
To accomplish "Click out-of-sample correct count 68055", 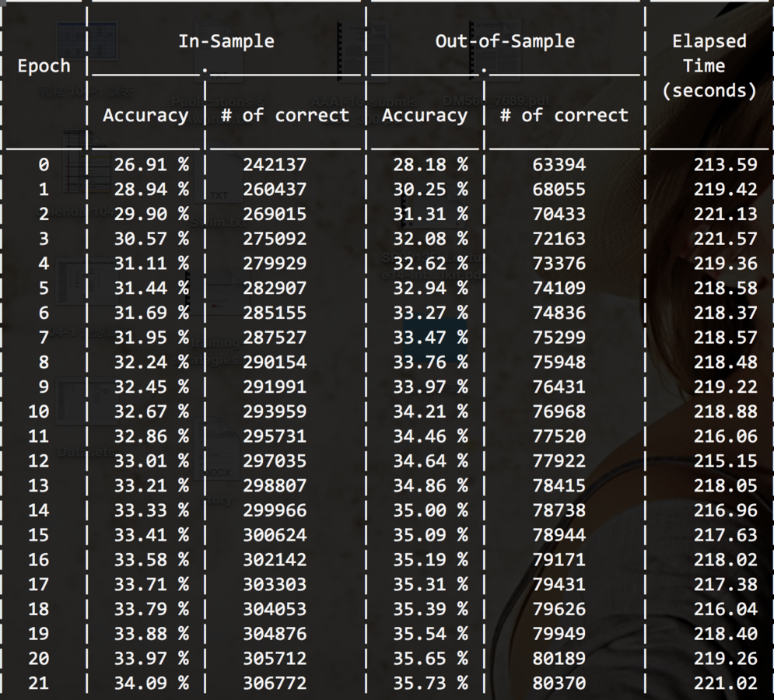I will (559, 190).
